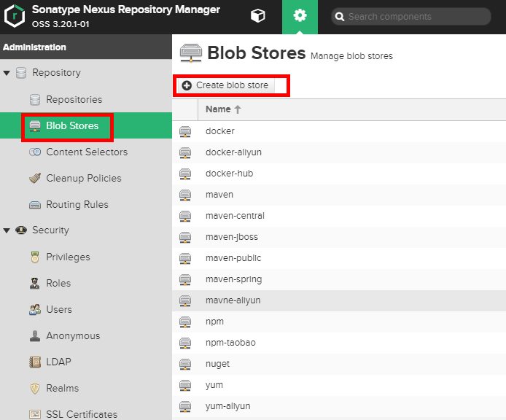Open Repositories in the sidebar
This screenshot has height=420, width=506.
coord(74,99)
